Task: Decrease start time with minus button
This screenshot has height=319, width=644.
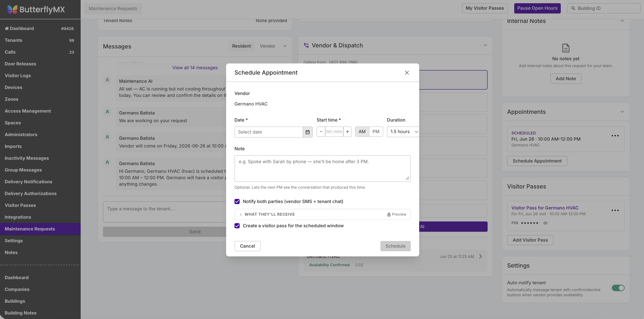Action: [321, 132]
